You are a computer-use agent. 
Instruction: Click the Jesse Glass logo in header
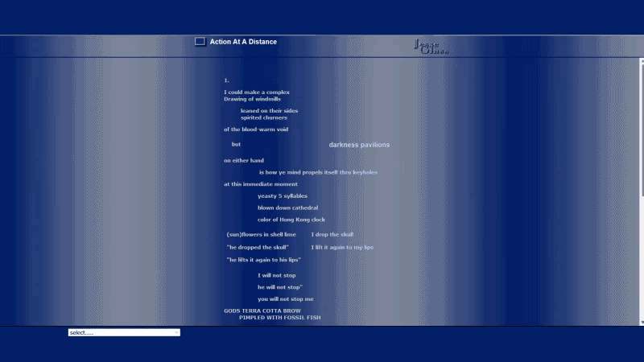431,47
